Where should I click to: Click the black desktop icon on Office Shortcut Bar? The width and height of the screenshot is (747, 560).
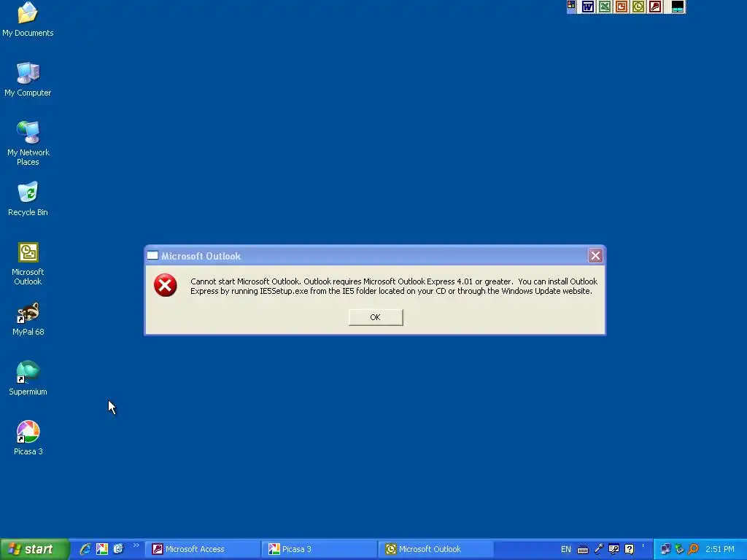pos(677,7)
